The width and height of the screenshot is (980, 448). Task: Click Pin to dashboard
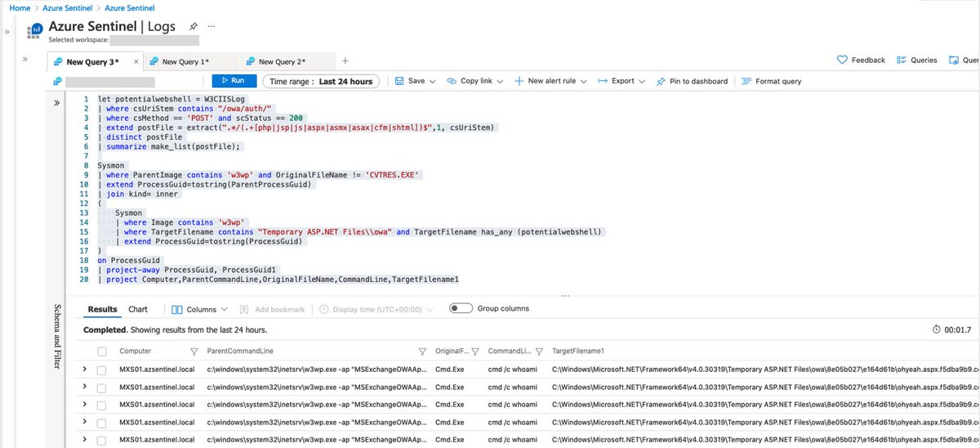coord(691,81)
